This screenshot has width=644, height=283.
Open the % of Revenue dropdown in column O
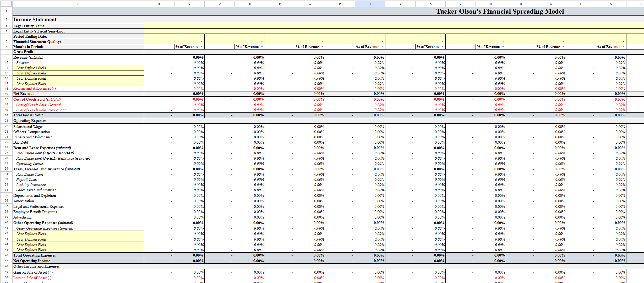[563, 47]
